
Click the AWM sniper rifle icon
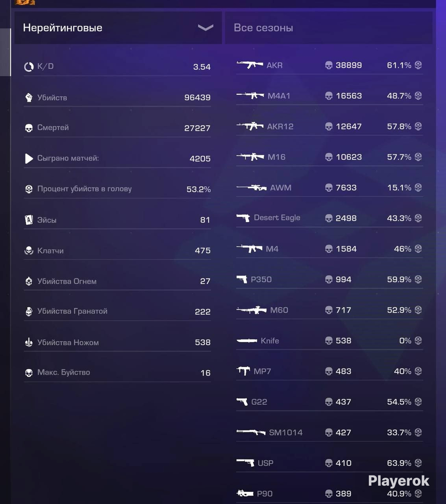(x=251, y=187)
